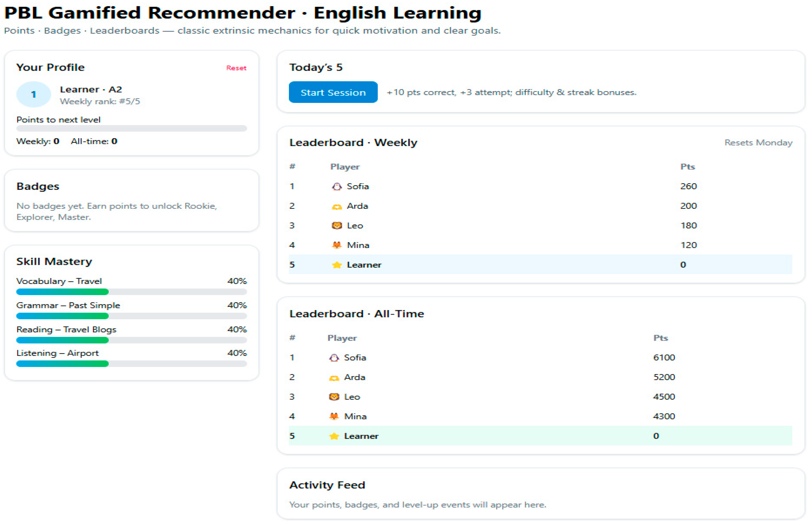The width and height of the screenshot is (812, 525).
Task: Click the Player column header in All-Time leaderboard
Action: [342, 338]
